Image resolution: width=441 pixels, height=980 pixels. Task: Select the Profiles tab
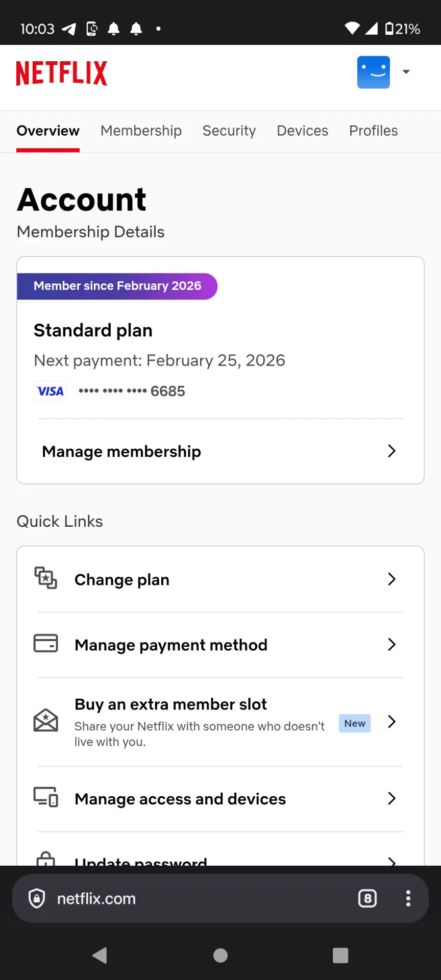(x=373, y=131)
